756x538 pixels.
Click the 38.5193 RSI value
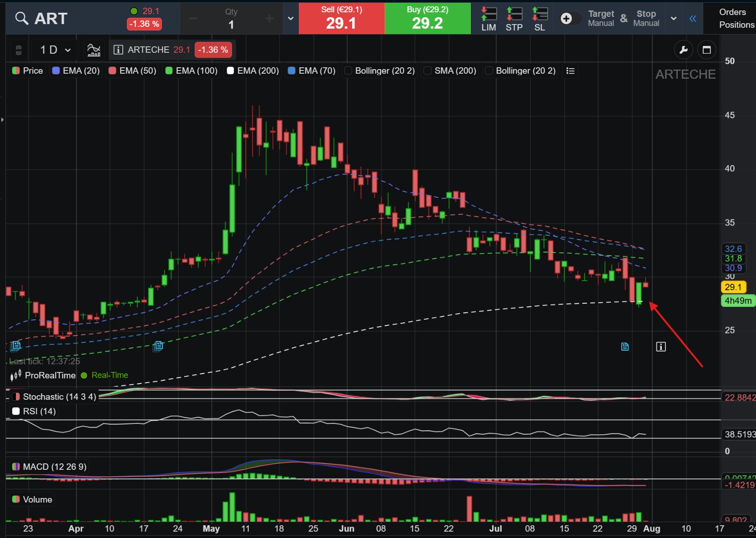tap(740, 434)
